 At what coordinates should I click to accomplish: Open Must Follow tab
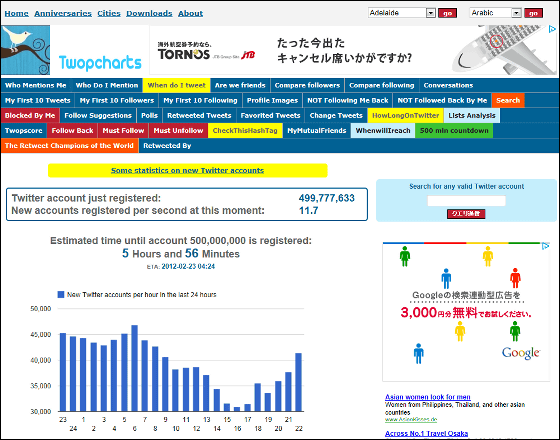tap(123, 130)
